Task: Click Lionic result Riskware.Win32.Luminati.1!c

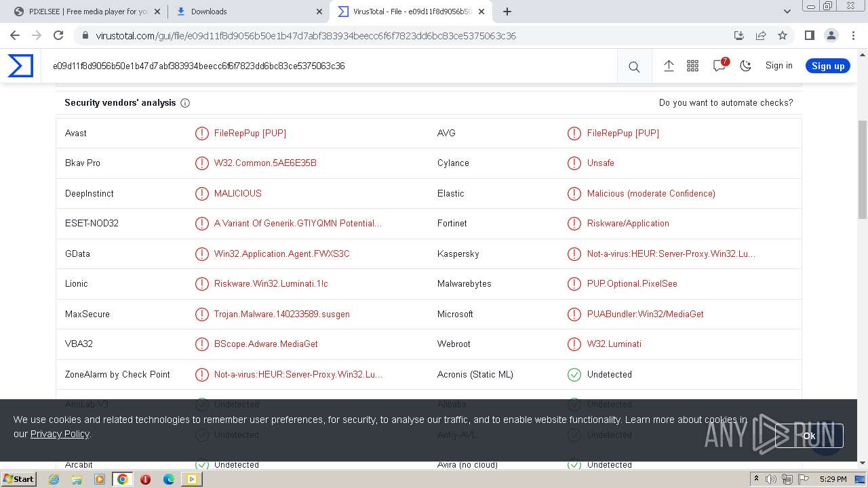Action: pyautogui.click(x=271, y=284)
